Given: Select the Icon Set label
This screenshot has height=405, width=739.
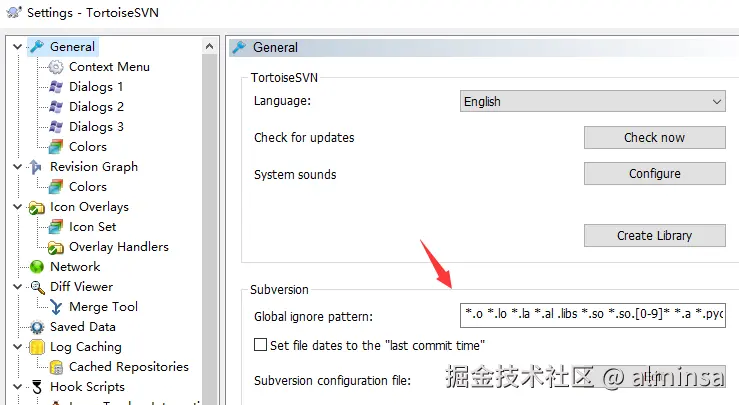Looking at the screenshot, I should click(x=92, y=227).
